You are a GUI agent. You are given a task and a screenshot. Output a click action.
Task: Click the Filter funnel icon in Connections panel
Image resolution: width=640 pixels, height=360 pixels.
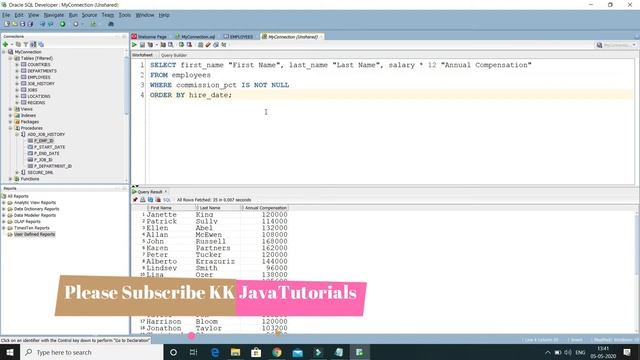coord(26,44)
